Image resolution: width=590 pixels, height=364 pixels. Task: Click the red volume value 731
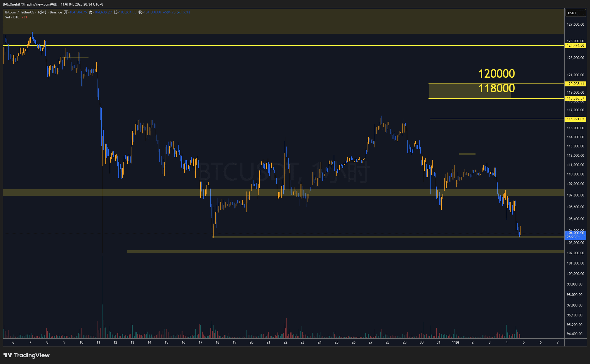coord(24,17)
